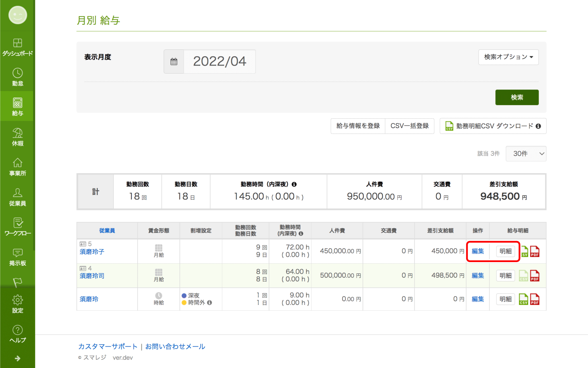
Task: Click 勤務明細CSV ダウンロード button
Action: 493,126
